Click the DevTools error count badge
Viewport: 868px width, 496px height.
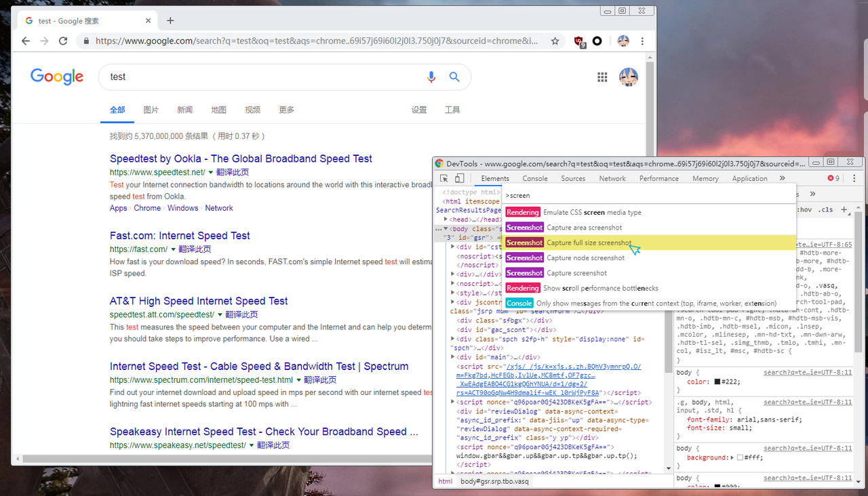pos(834,178)
